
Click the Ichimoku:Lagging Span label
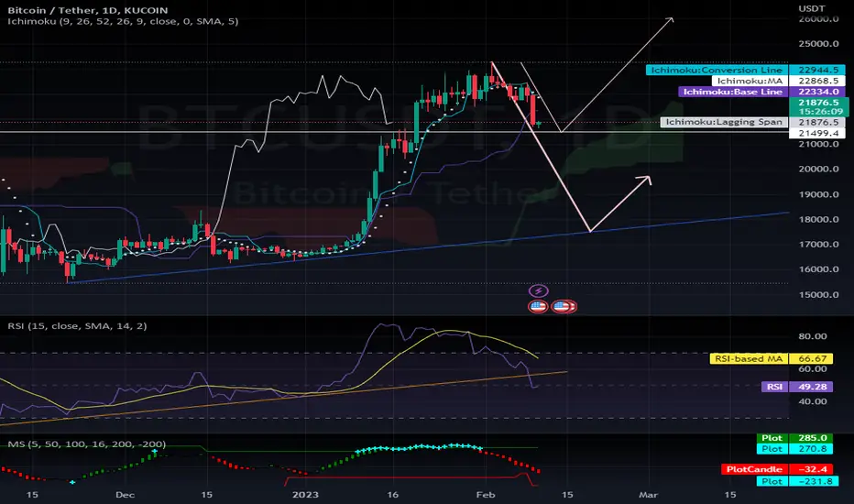click(724, 122)
